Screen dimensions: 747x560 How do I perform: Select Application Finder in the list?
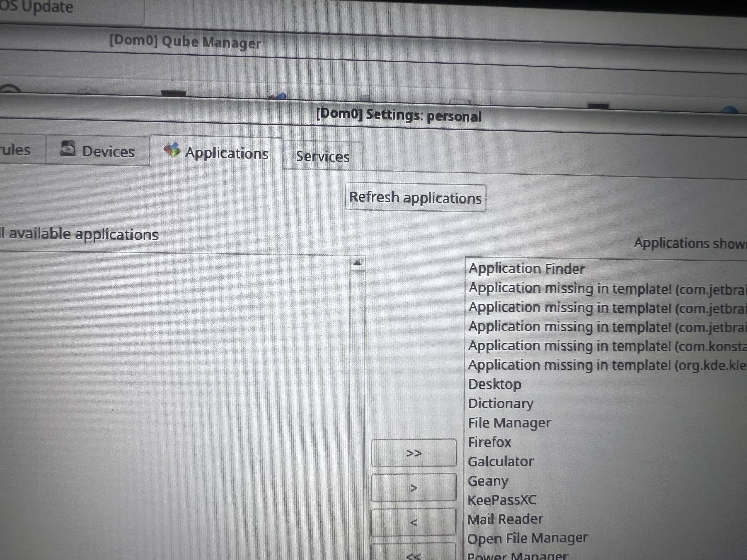[x=526, y=269]
